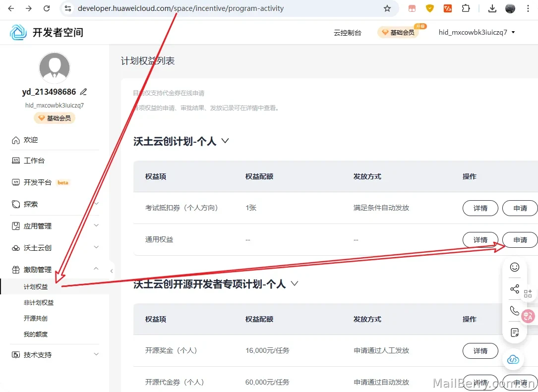538x392 pixels.
Task: Click the yellow shield extension icon
Action: click(429, 8)
